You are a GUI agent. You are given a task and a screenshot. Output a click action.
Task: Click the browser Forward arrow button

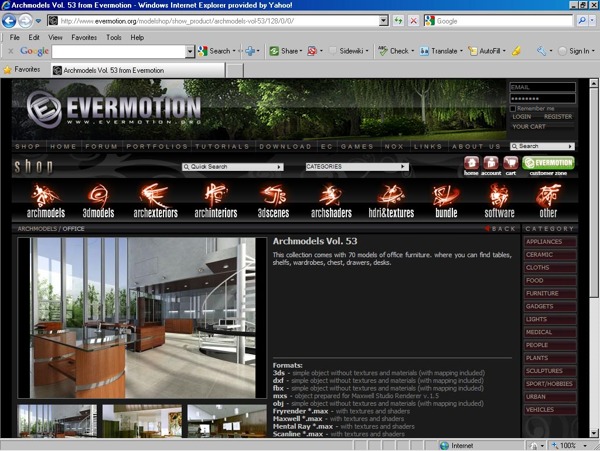(x=25, y=21)
